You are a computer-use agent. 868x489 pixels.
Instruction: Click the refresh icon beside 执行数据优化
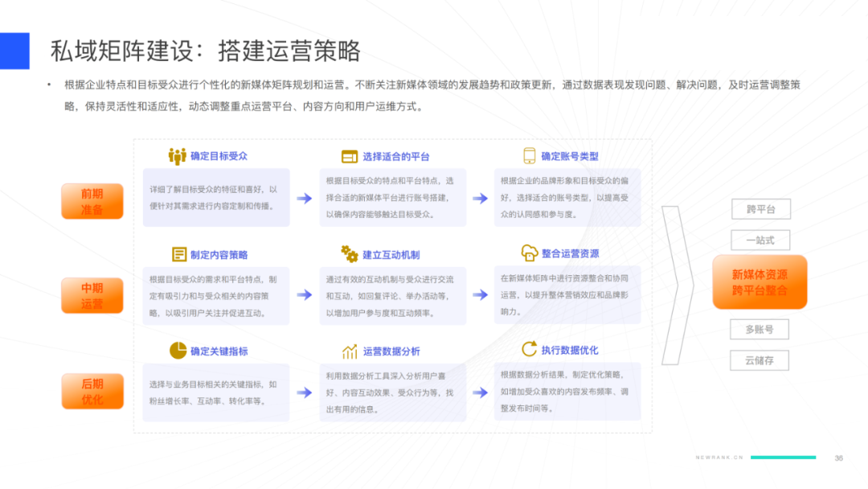(x=529, y=349)
